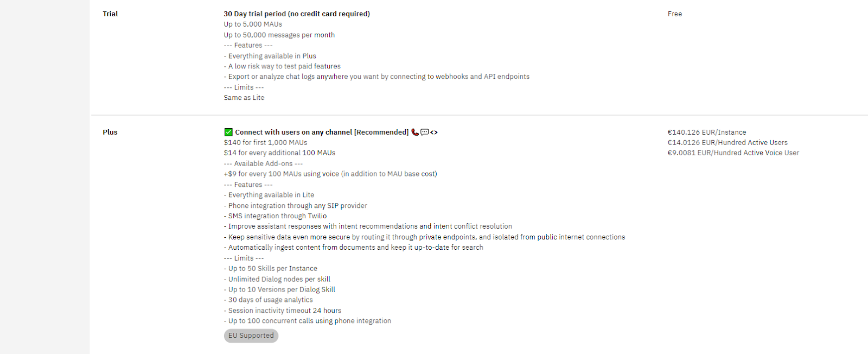Click the code brackets icon
The height and width of the screenshot is (354, 868).
[434, 132]
